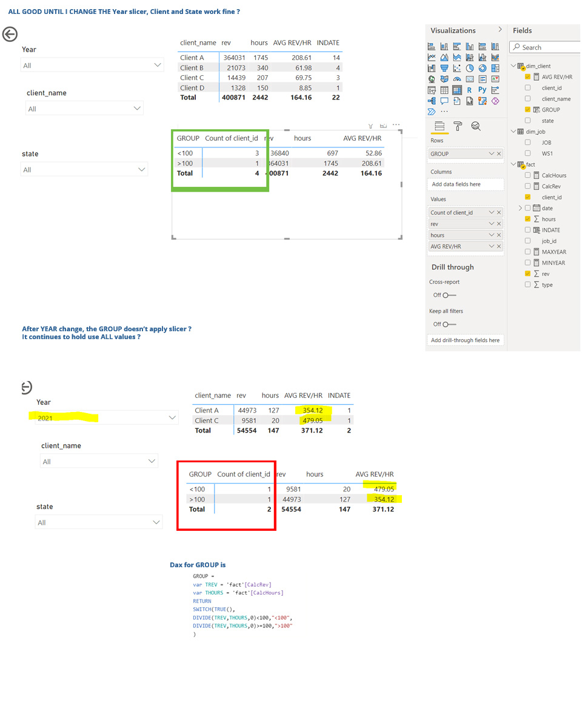Pick the ribbon chart visual

point(495,57)
